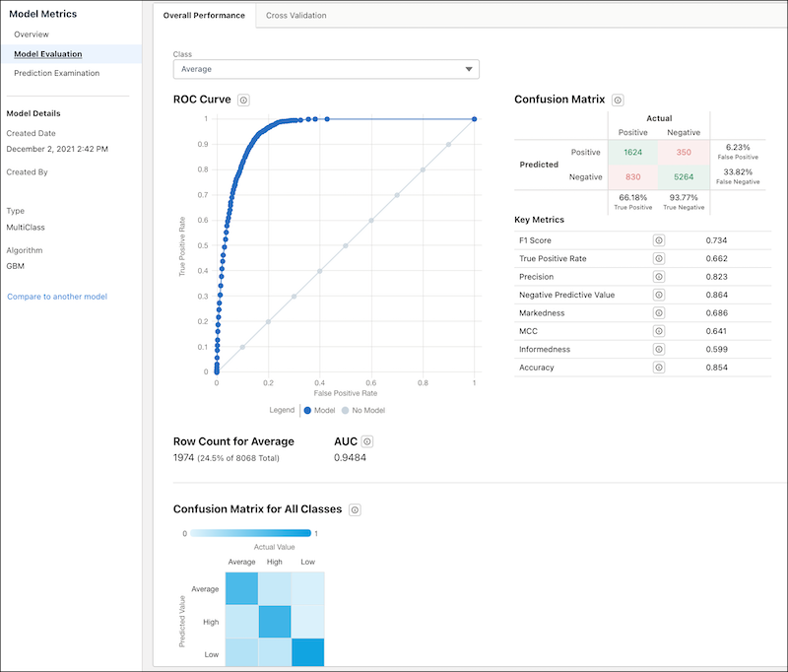788x672 pixels.
Task: Show info for F1 Score metric
Action: (659, 240)
